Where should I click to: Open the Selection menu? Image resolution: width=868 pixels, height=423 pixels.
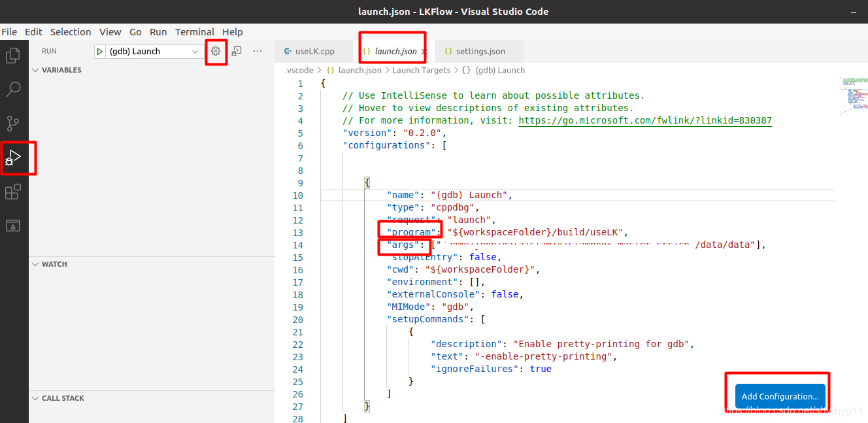click(x=71, y=31)
